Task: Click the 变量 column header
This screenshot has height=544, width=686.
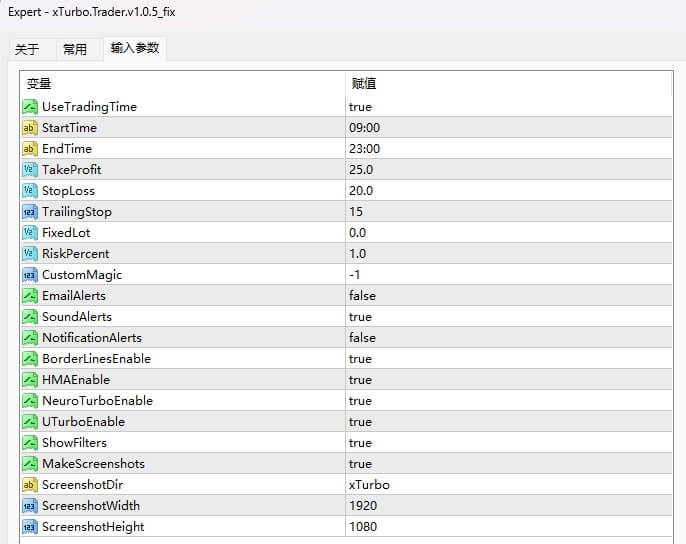Action: click(183, 84)
